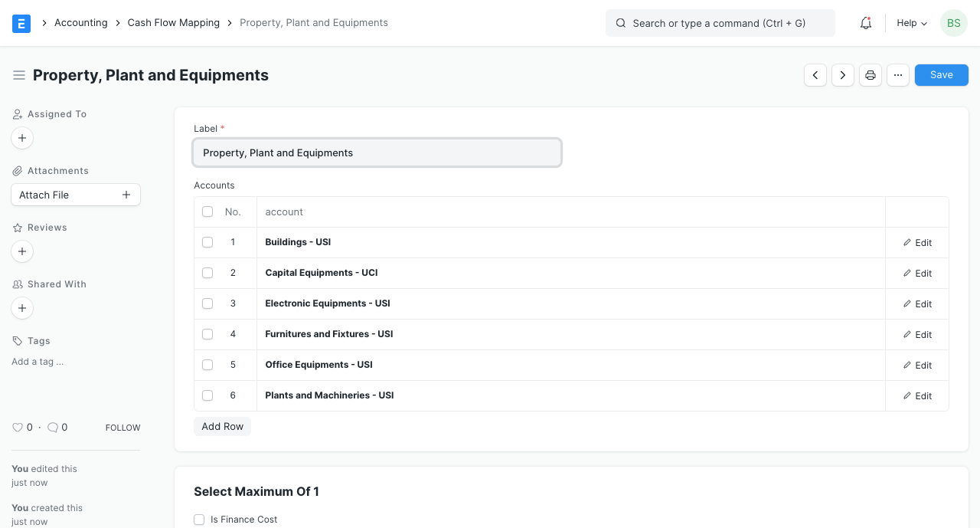Enable the Is Finance Cost checkbox
This screenshot has width=980, height=528.
click(199, 520)
